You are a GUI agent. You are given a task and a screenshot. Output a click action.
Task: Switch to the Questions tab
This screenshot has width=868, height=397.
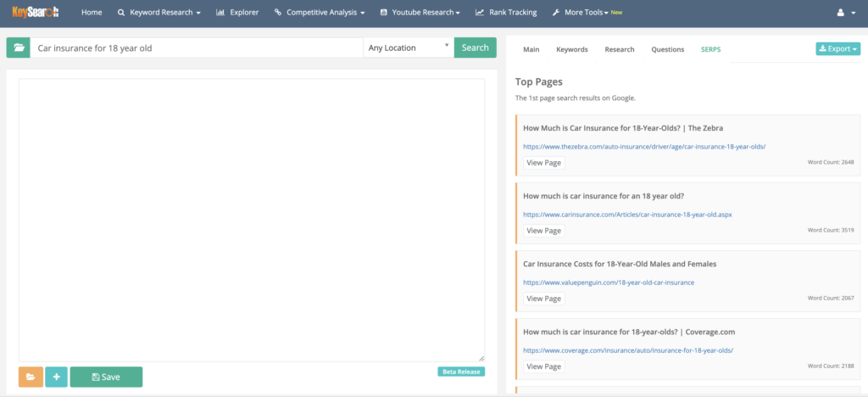pyautogui.click(x=668, y=49)
